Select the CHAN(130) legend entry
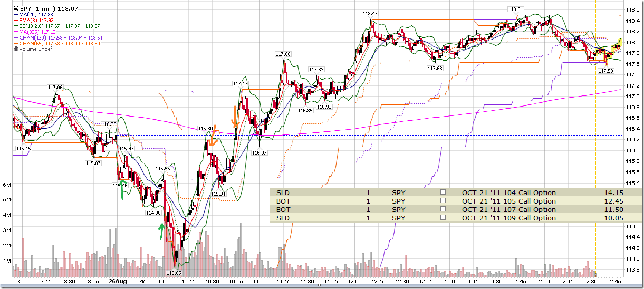The image size is (644, 289). tap(57, 37)
